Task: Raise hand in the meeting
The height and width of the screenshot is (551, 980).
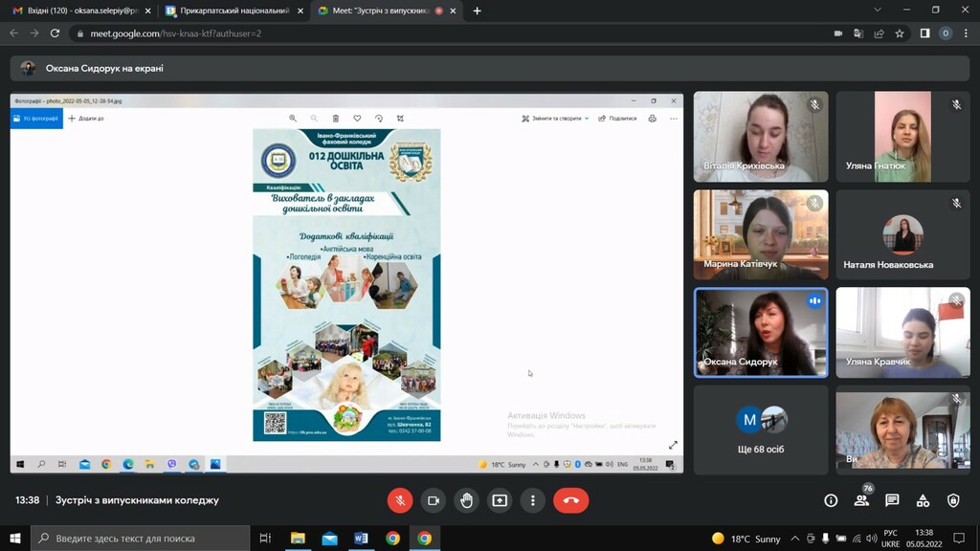Action: pyautogui.click(x=466, y=500)
